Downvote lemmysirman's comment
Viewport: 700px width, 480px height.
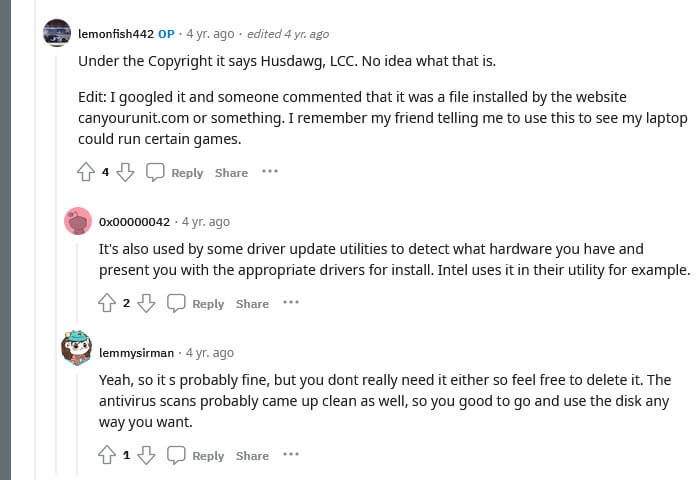(x=146, y=455)
